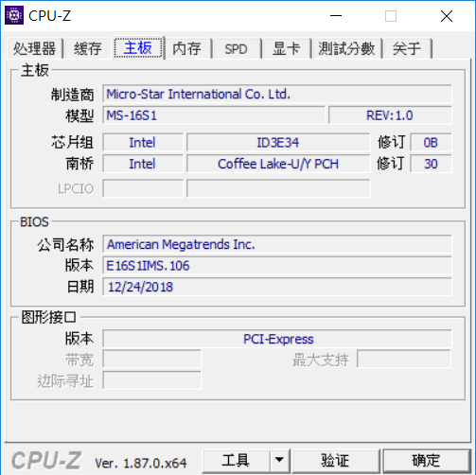Close the CPU-Z window
The image size is (476, 475).
point(447,16)
